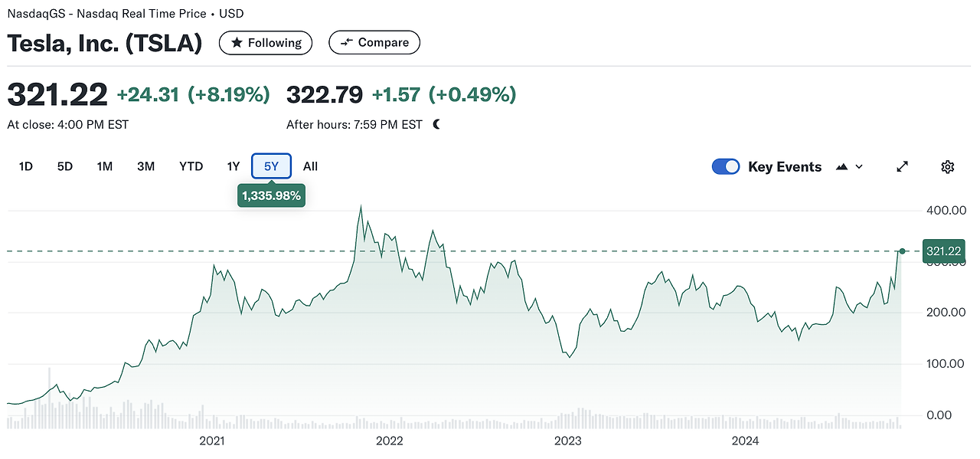Select the 5D time range
Image resolution: width=980 pixels, height=459 pixels.
point(65,166)
